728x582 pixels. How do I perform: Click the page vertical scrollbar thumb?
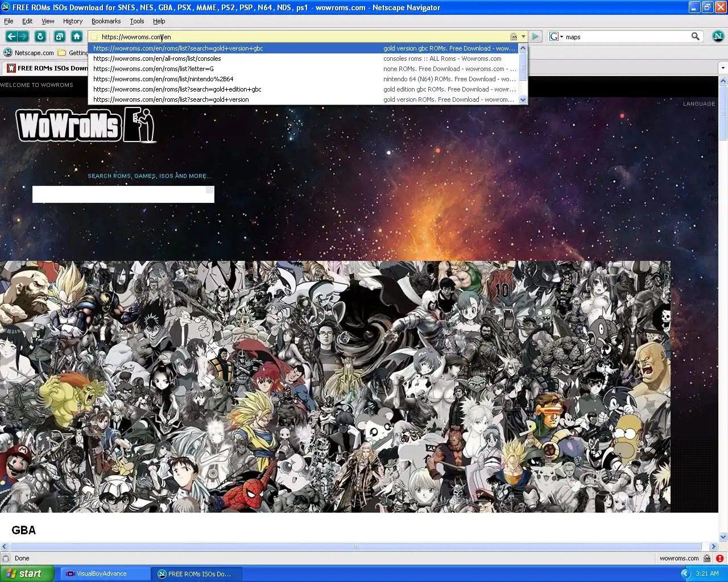click(723, 113)
